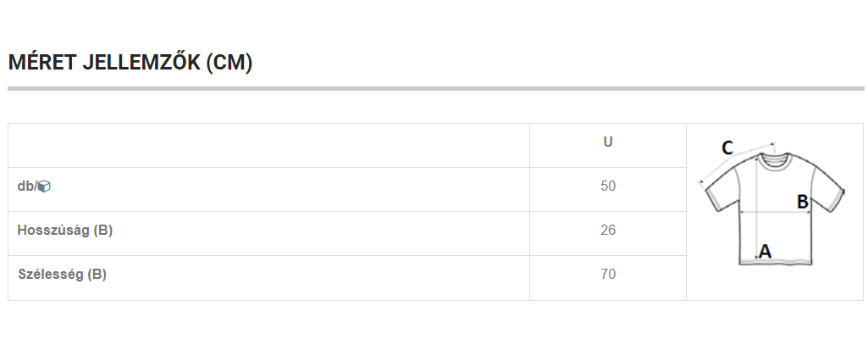Open the t-shirt measurement diagram

coord(773,203)
